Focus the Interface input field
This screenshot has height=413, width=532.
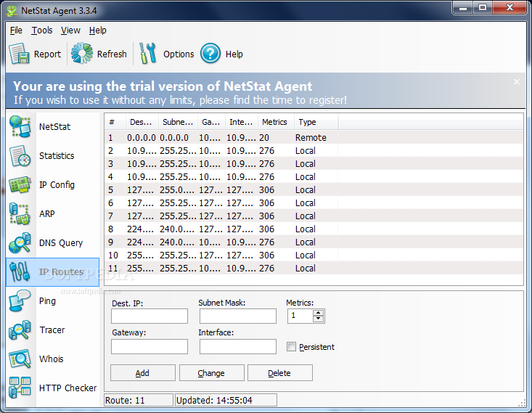238,346
